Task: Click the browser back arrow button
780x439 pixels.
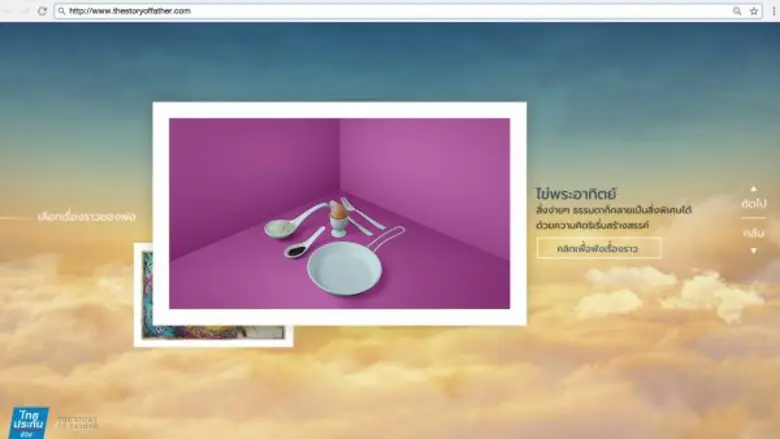Action: point(8,11)
